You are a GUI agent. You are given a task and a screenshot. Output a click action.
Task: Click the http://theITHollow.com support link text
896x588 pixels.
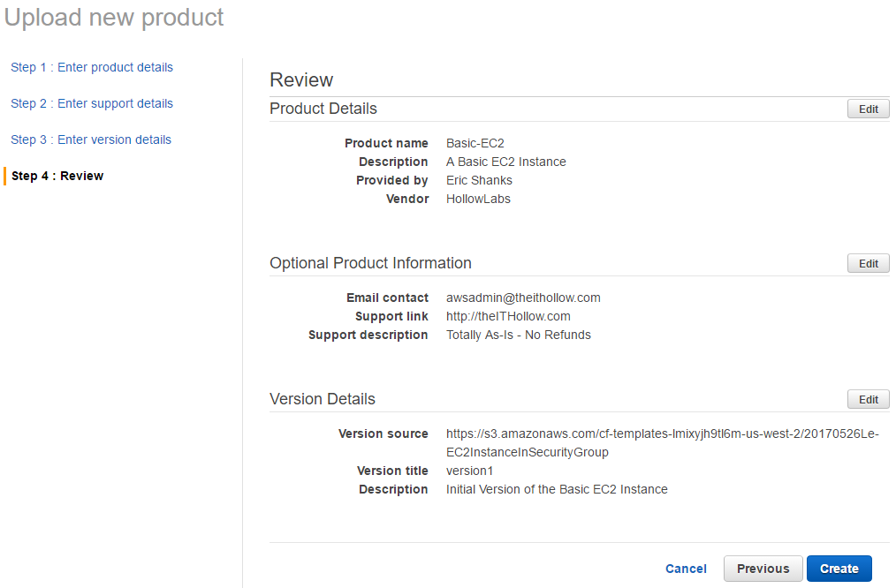(508, 316)
